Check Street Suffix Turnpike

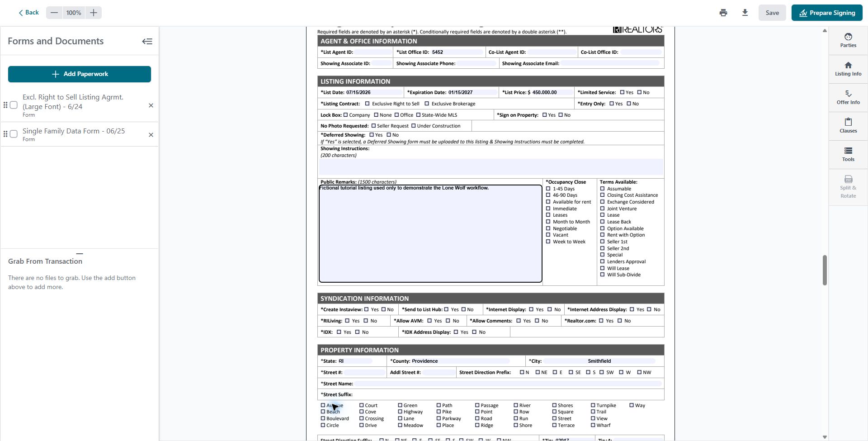[593, 405]
